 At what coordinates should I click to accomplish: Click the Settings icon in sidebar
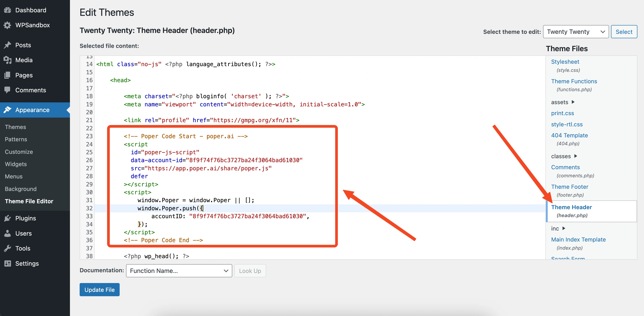[x=7, y=263]
